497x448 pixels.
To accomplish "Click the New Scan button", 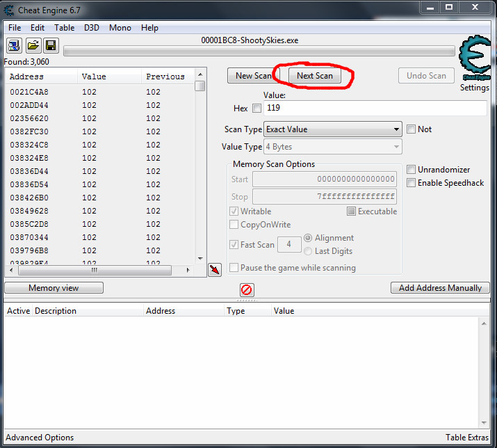I will coord(253,76).
